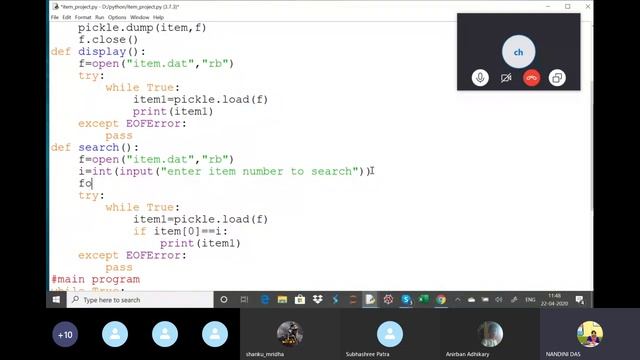Click the volume speaker tray icon
The image size is (640, 360).
[x=499, y=300]
